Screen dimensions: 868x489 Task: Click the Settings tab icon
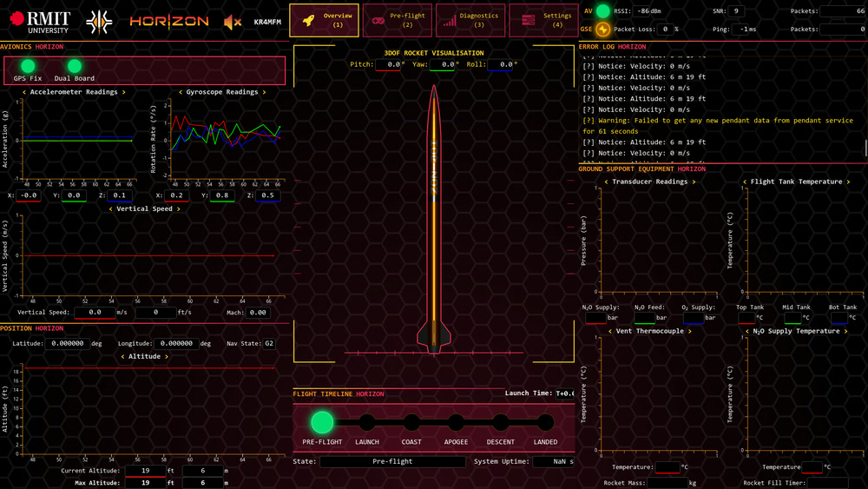528,21
